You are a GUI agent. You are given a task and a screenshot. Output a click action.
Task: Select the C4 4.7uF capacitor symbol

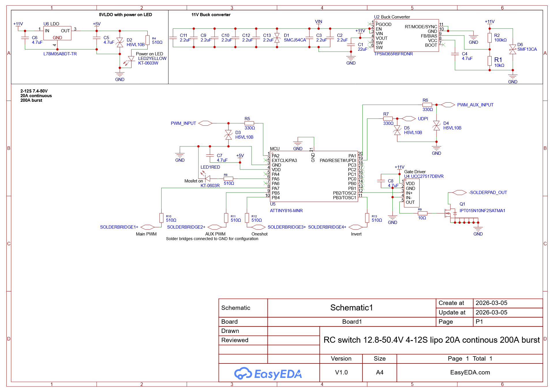point(455,54)
